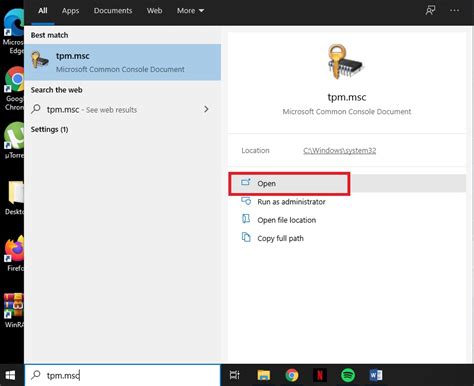Image resolution: width=474 pixels, height=386 pixels.
Task: Select the tpm.msc best match result
Action: 122,62
